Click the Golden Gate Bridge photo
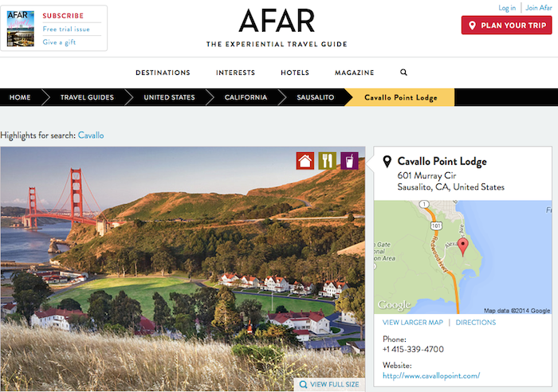Image resolution: width=558 pixels, height=392 pixels. (183, 269)
